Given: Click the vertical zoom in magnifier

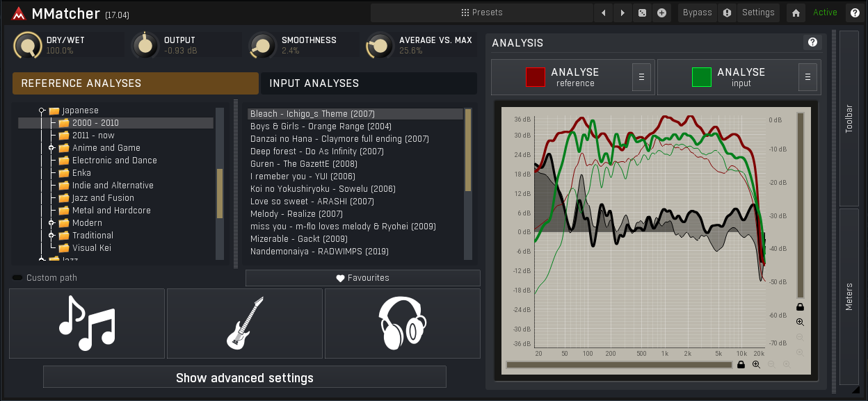Looking at the screenshot, I should [x=800, y=322].
